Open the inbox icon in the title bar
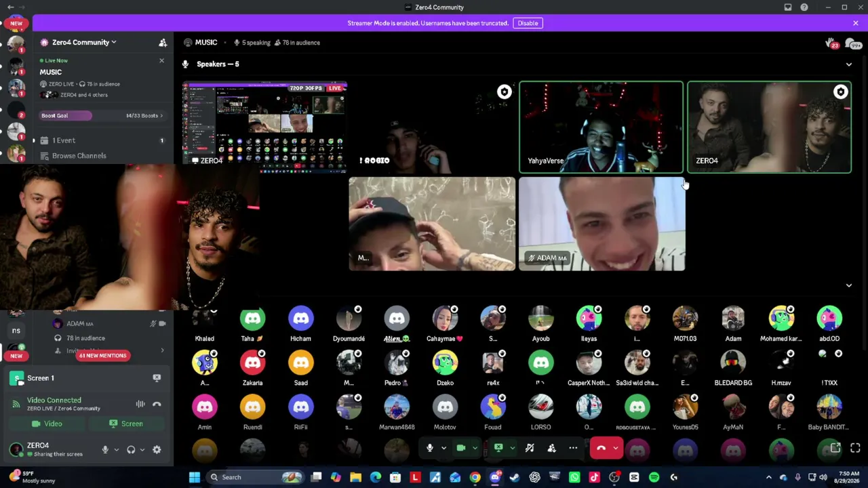868x488 pixels. coord(788,7)
